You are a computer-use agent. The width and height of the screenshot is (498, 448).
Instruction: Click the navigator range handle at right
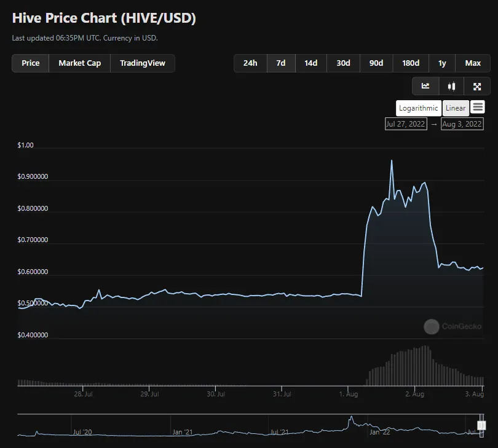point(481,425)
